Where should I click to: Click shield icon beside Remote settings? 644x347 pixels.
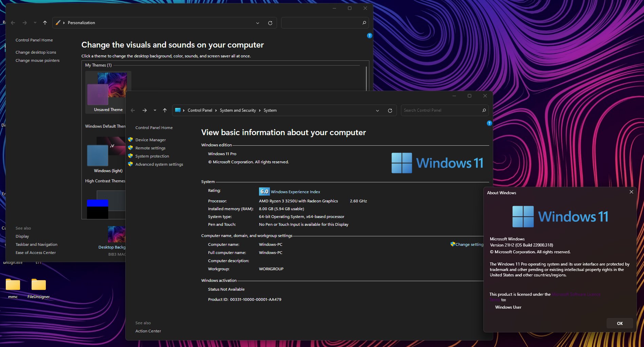point(130,148)
